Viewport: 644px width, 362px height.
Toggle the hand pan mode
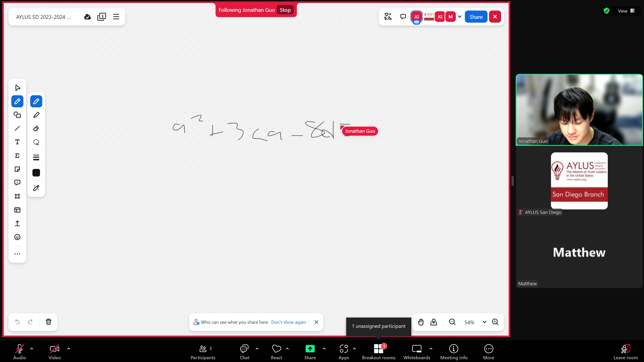(421, 322)
